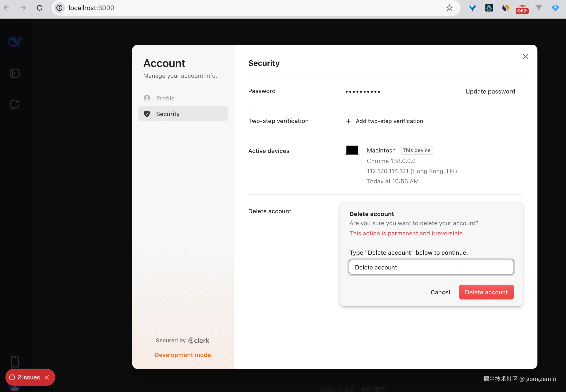Bookmark this page with star icon
The width and height of the screenshot is (566, 392).
tap(449, 8)
